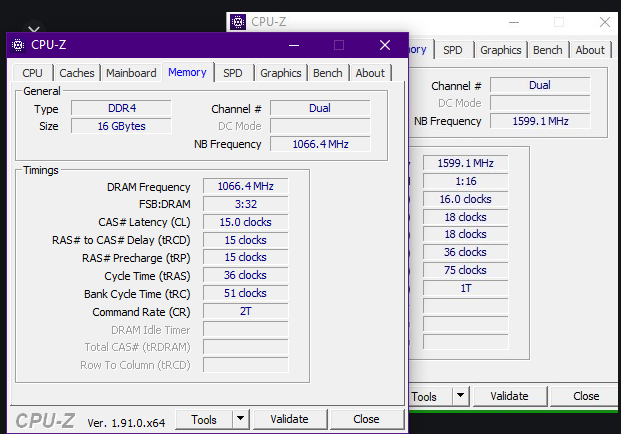The image size is (621, 434).
Task: Click the Dual channel value in front window
Action: point(320,108)
